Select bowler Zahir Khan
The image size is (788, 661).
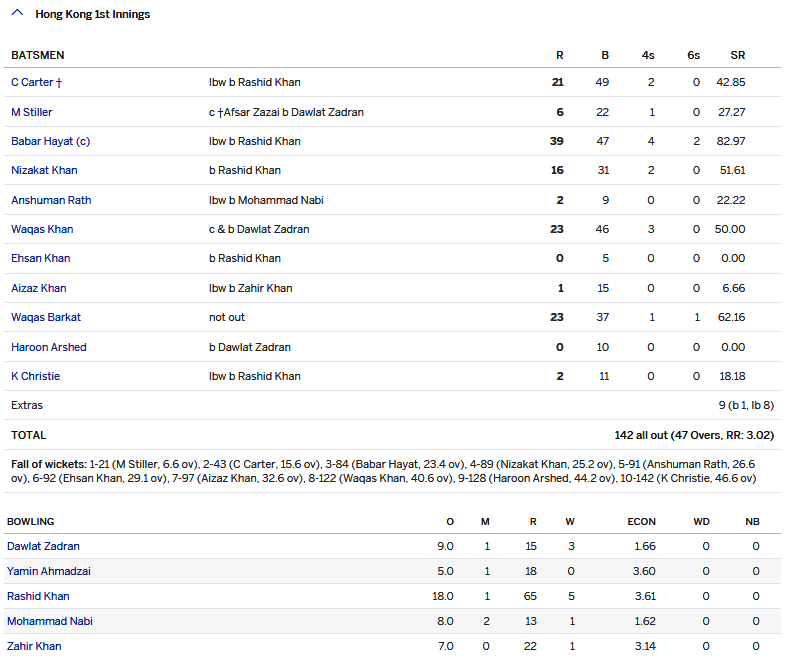coord(34,646)
